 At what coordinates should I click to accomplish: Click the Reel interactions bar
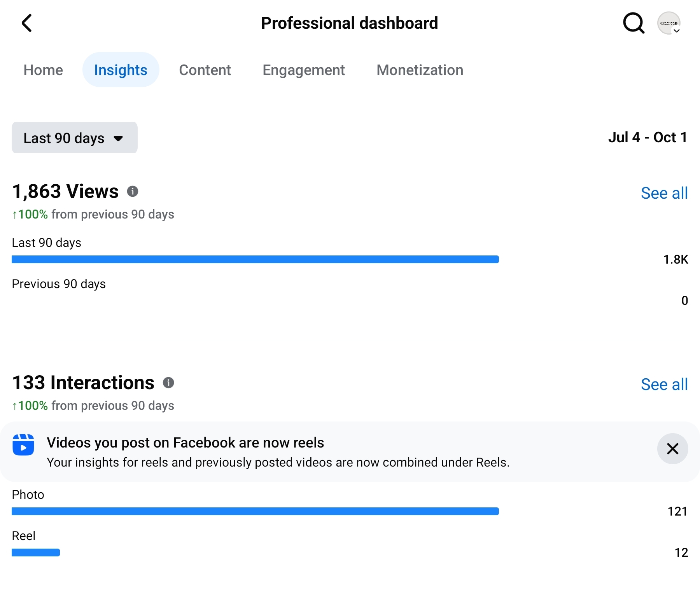36,553
